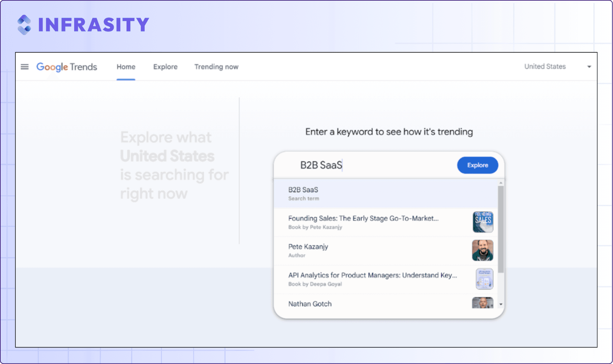Screen dimensions: 613x364
Task: Click the blue Explore button
Action: point(477,165)
